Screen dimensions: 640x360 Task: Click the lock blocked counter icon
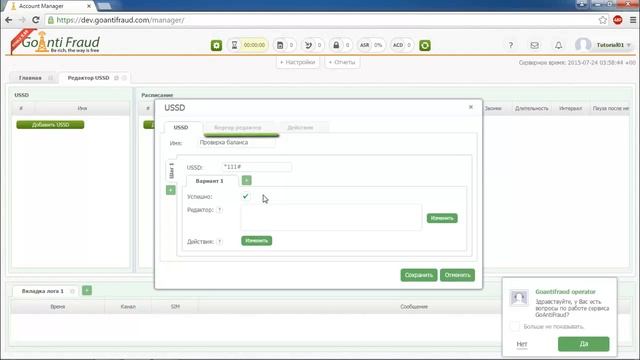[336, 45]
